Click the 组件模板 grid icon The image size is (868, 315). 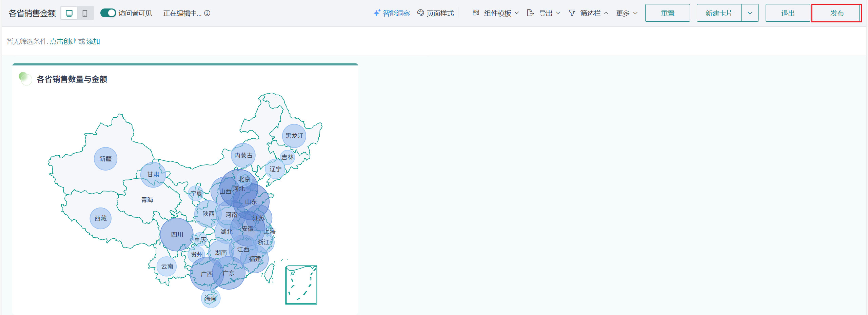click(476, 13)
